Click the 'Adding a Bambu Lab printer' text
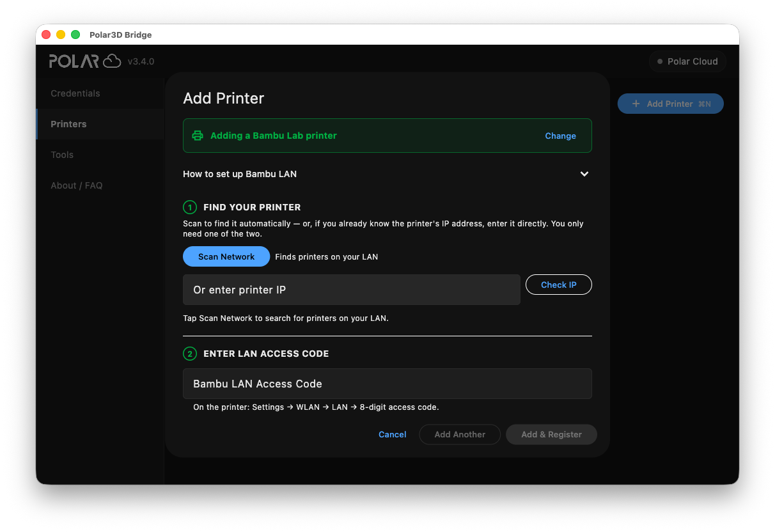Image resolution: width=775 pixels, height=532 pixels. pyautogui.click(x=274, y=136)
